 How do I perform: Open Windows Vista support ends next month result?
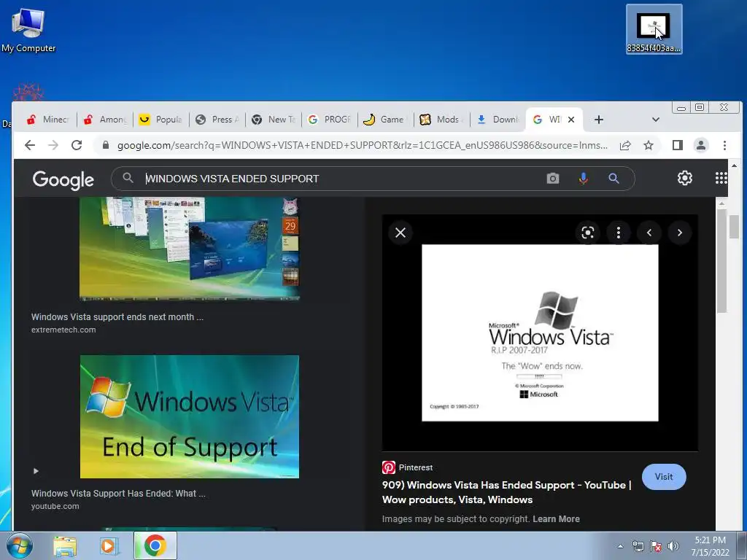(117, 317)
